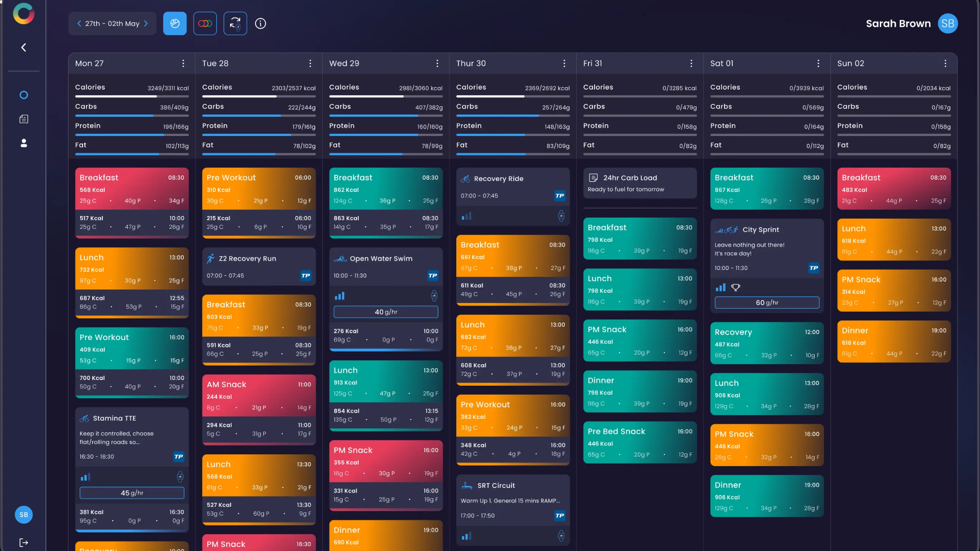Open Mon 27 three-dot options menu
This screenshot has width=980, height=551.
point(183,63)
